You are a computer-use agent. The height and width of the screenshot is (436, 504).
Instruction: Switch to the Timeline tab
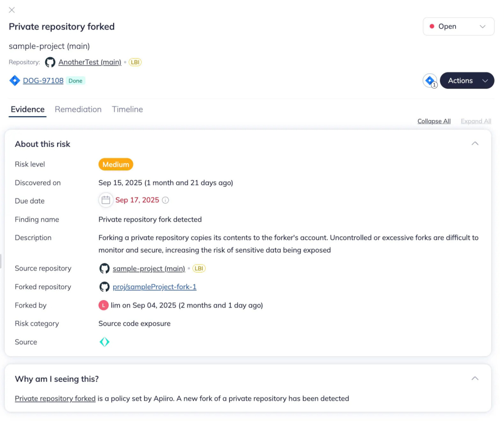tap(127, 109)
